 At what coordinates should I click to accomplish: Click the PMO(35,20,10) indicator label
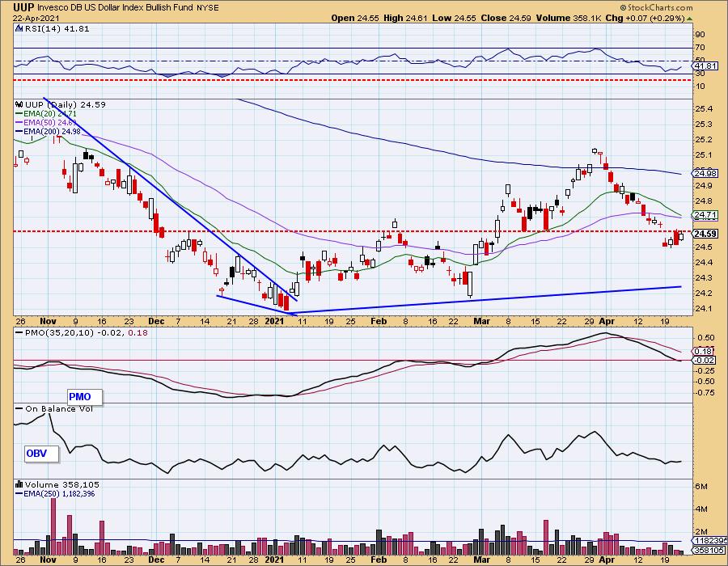click(82, 332)
